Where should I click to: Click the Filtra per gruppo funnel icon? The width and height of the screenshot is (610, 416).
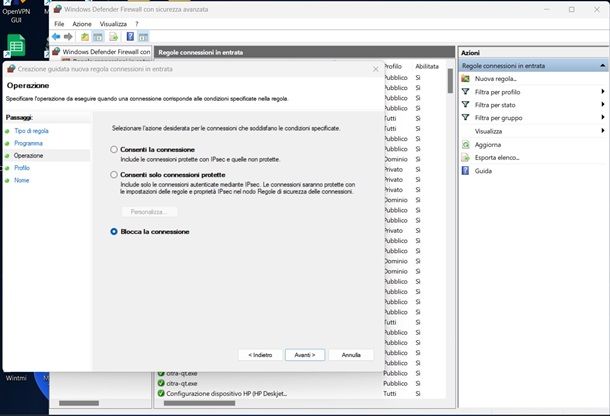coord(465,118)
